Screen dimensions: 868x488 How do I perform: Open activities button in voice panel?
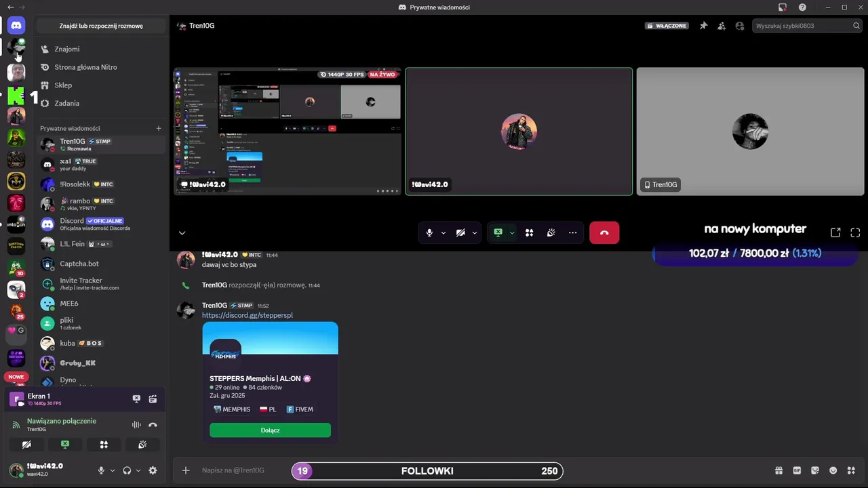click(104, 445)
